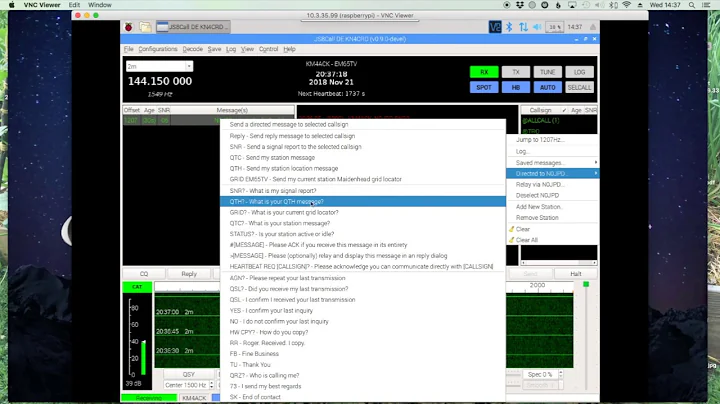The height and width of the screenshot is (404, 720).
Task: Open the File menu
Action: click(129, 49)
